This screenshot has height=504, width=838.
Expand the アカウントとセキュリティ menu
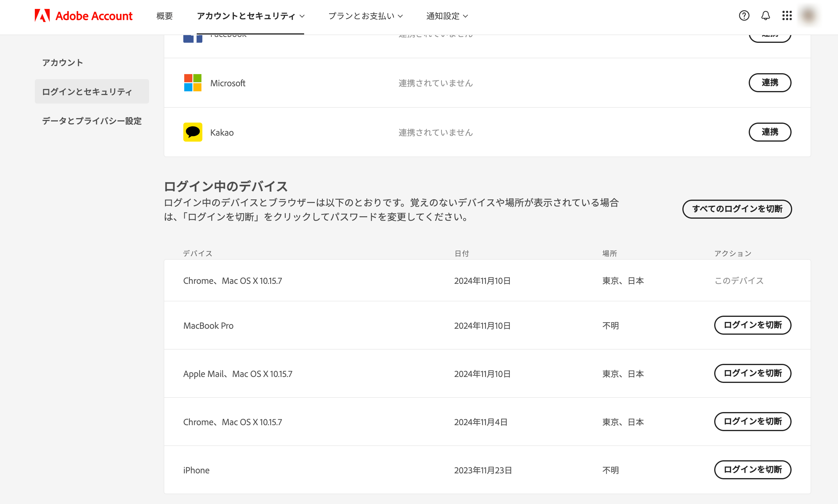tap(251, 16)
